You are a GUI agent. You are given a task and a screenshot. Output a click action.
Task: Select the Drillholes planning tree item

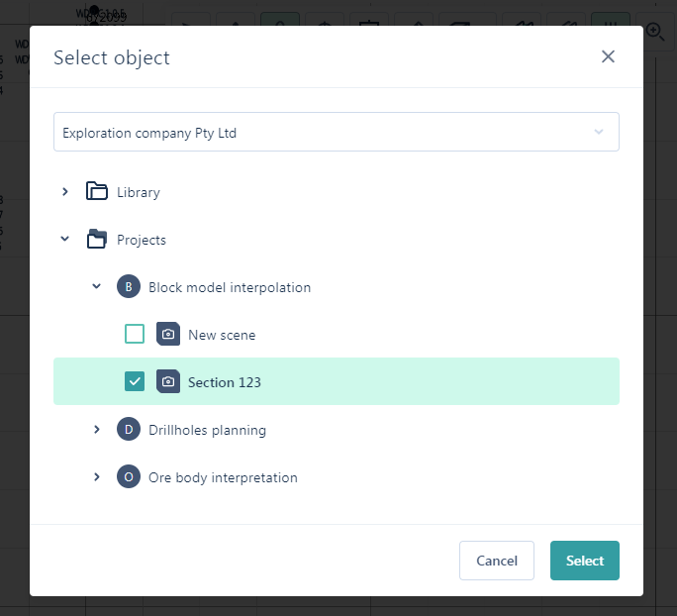pyautogui.click(x=207, y=430)
